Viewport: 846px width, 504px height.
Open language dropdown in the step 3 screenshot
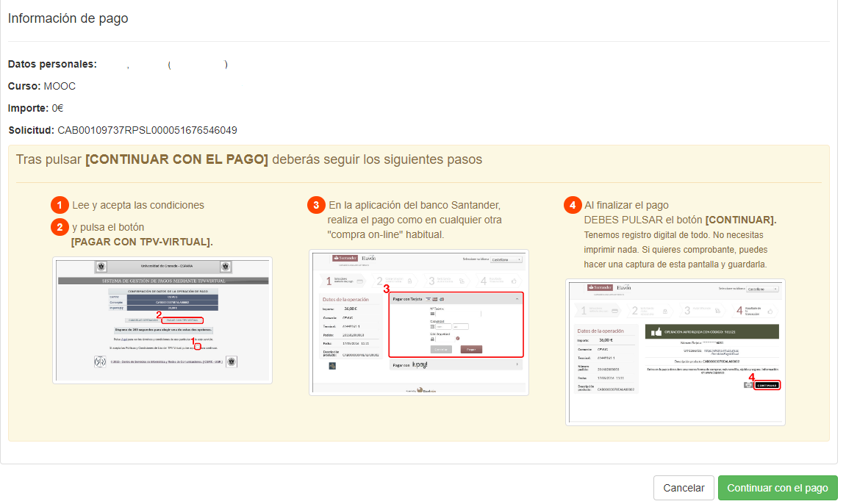(x=506, y=259)
